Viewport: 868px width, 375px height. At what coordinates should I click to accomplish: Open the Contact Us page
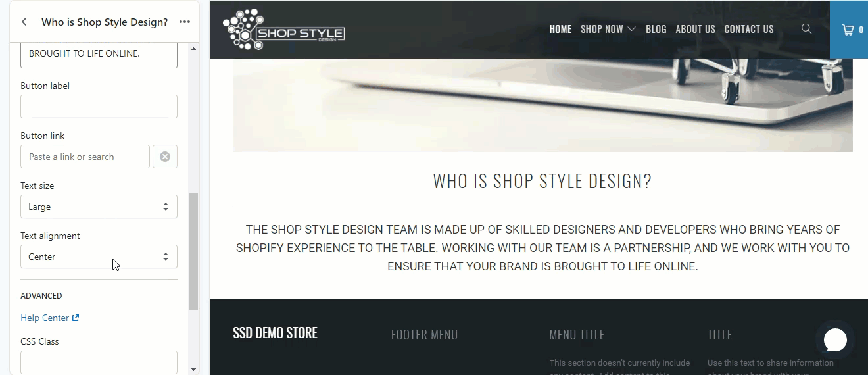click(748, 29)
